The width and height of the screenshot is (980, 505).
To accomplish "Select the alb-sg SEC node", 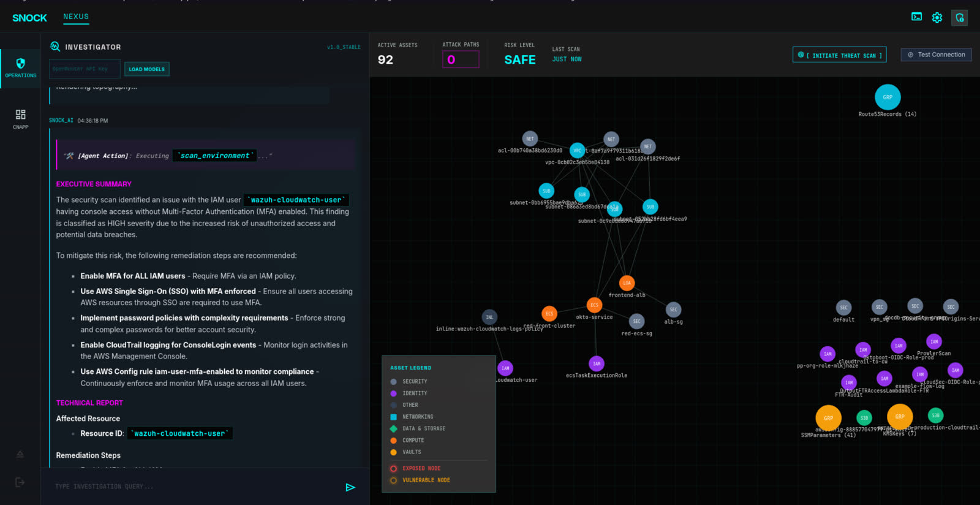I will pos(673,309).
